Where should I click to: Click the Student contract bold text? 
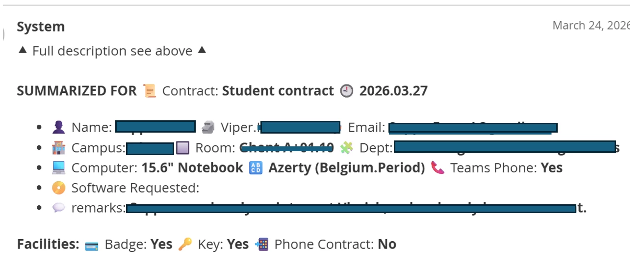point(278,91)
